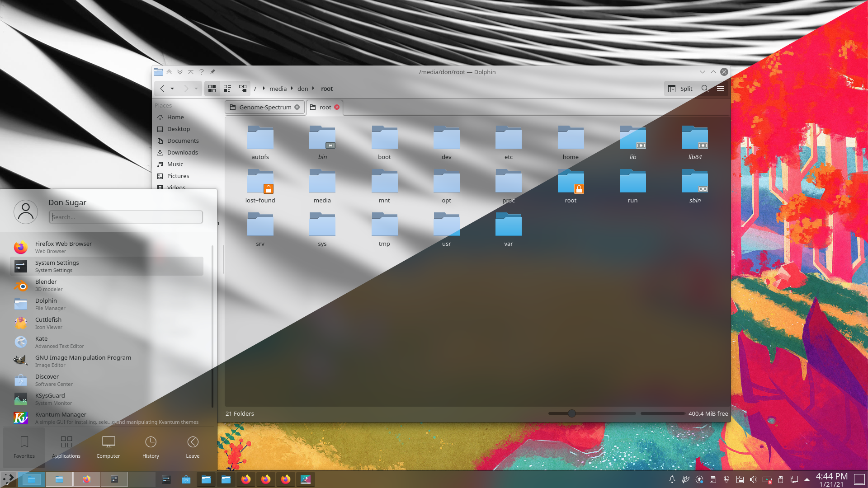Select the etc folder
Screen dimensions: 868x488
point(509,143)
